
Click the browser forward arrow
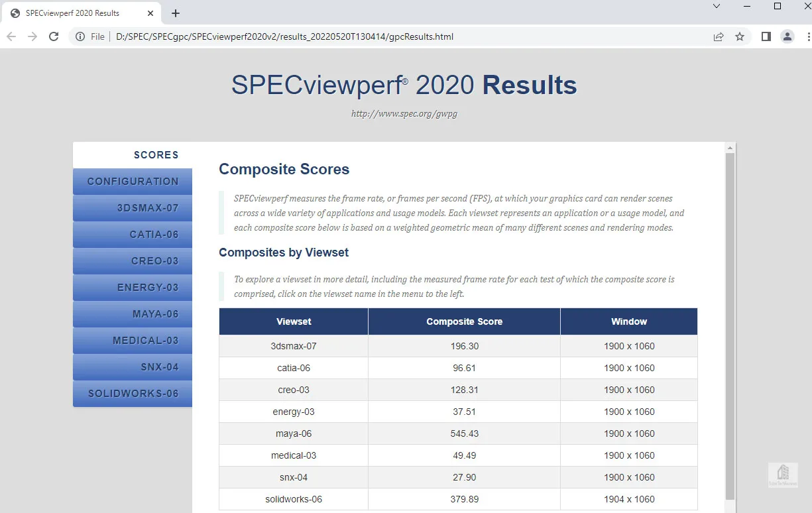(32, 36)
